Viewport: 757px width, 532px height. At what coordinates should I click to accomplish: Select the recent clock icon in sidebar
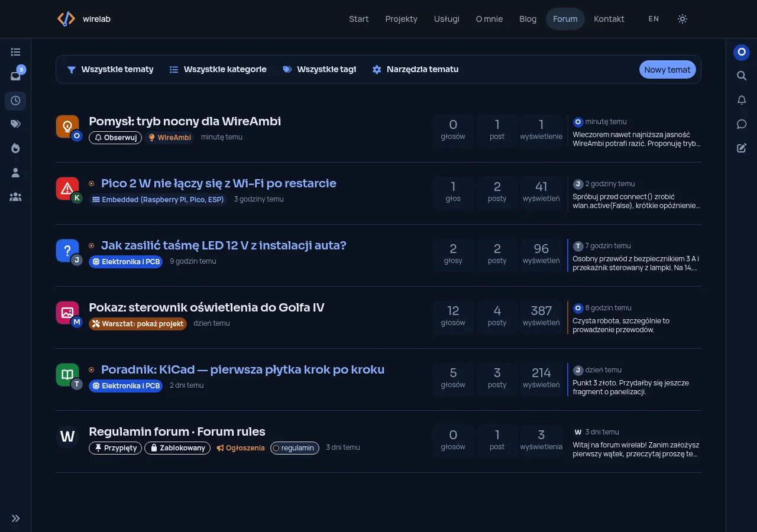15,100
